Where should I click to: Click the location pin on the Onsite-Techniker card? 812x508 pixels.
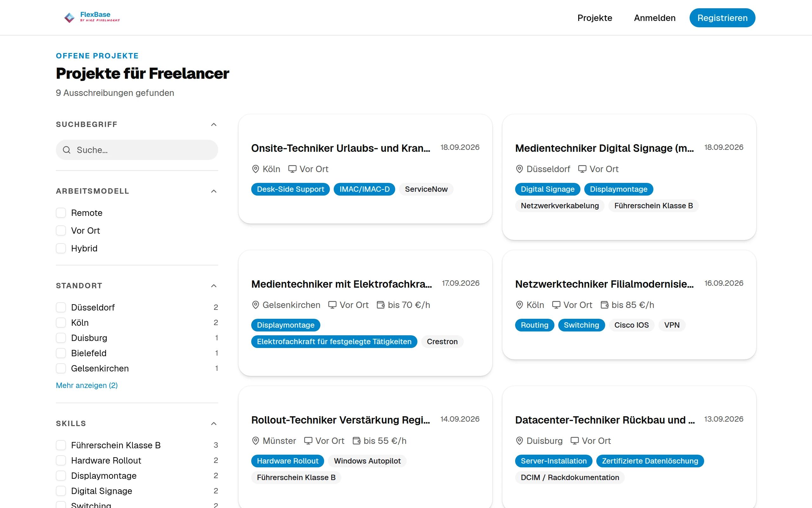tap(255, 169)
